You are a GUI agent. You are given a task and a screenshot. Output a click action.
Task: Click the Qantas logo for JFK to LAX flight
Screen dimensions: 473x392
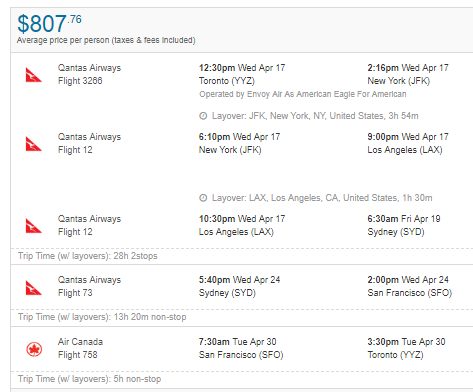34,144
